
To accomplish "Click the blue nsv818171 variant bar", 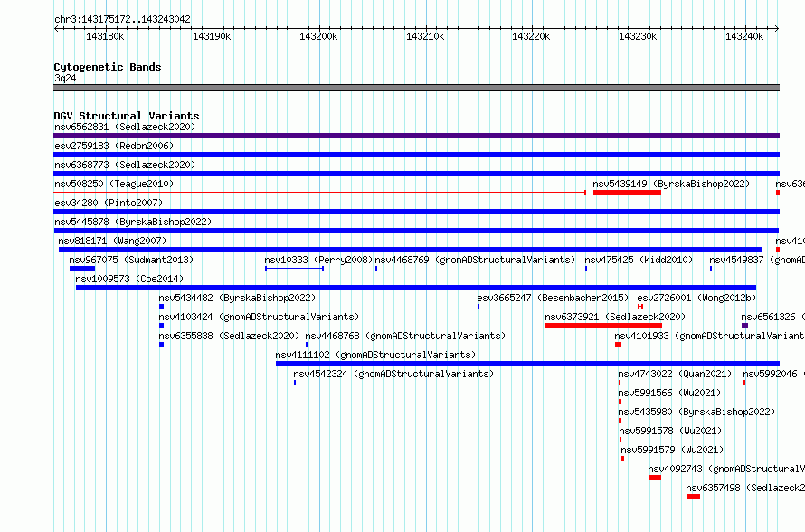I will click(411, 250).
